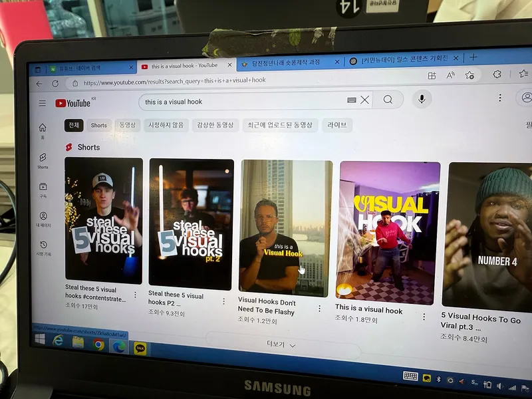Open the touch keyboard tray icon
This screenshot has width=532, height=399.
tap(410, 376)
